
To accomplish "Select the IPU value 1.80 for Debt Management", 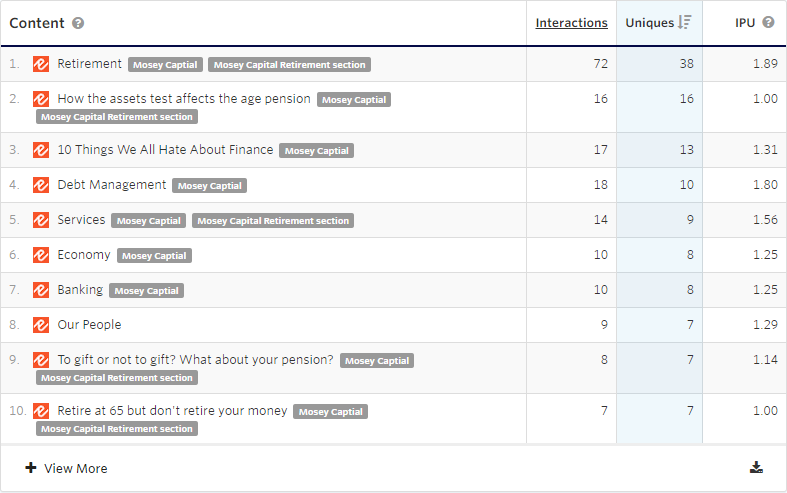I will click(765, 185).
